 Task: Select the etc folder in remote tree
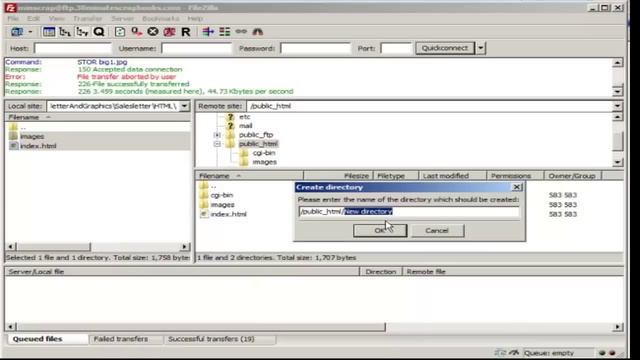244,117
